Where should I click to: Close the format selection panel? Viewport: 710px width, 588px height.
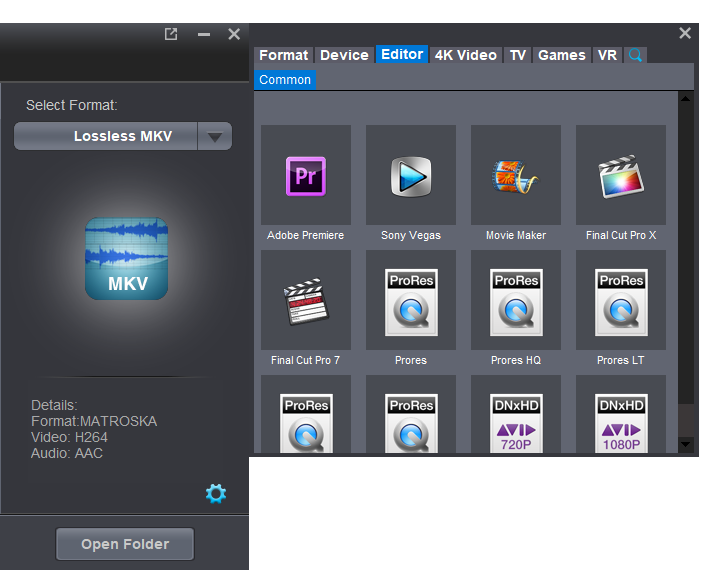[685, 33]
